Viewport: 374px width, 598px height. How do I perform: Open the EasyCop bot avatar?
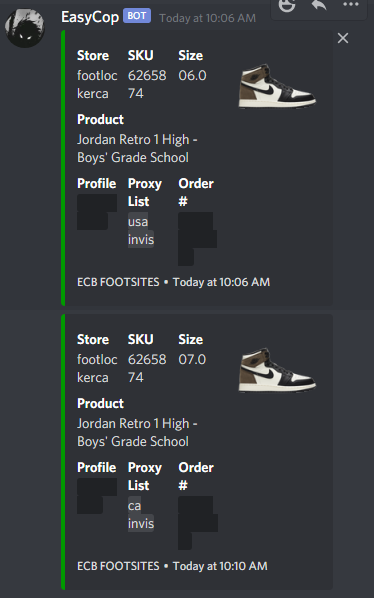pos(25,28)
